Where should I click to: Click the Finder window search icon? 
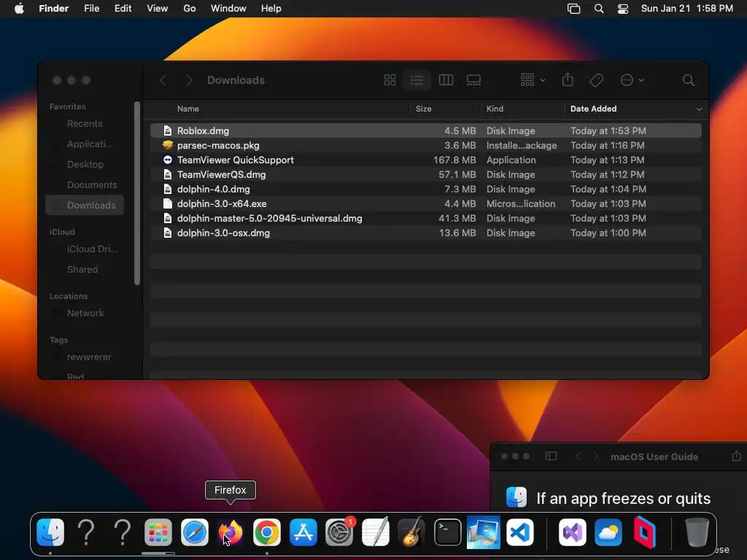point(688,80)
